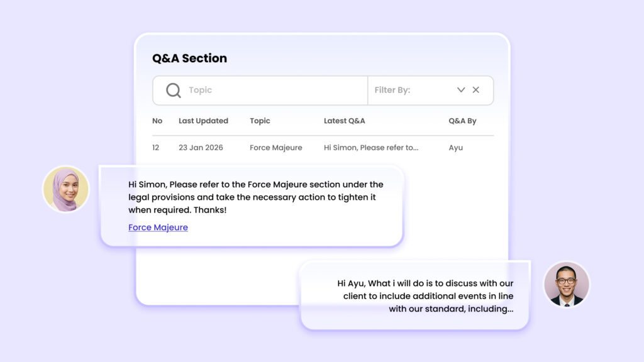
Task: Sort by the Last Updated column
Action: coord(203,121)
